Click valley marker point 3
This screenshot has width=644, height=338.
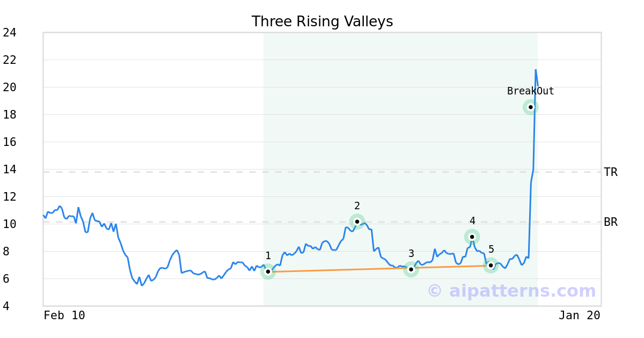pos(411,269)
